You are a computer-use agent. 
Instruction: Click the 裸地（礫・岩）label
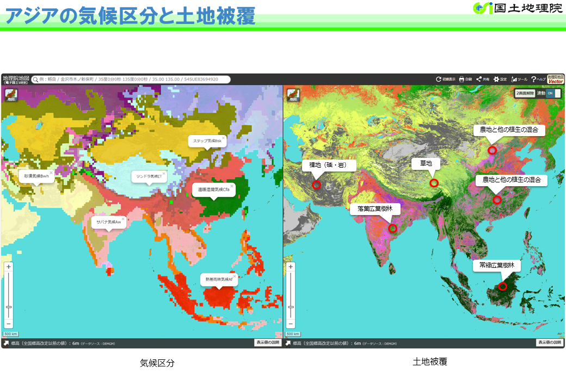[329, 166]
